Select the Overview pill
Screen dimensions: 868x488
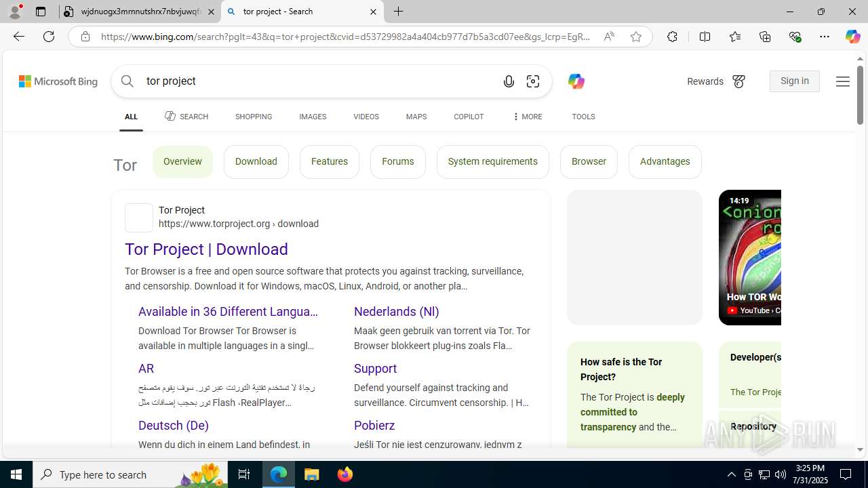[182, 161]
